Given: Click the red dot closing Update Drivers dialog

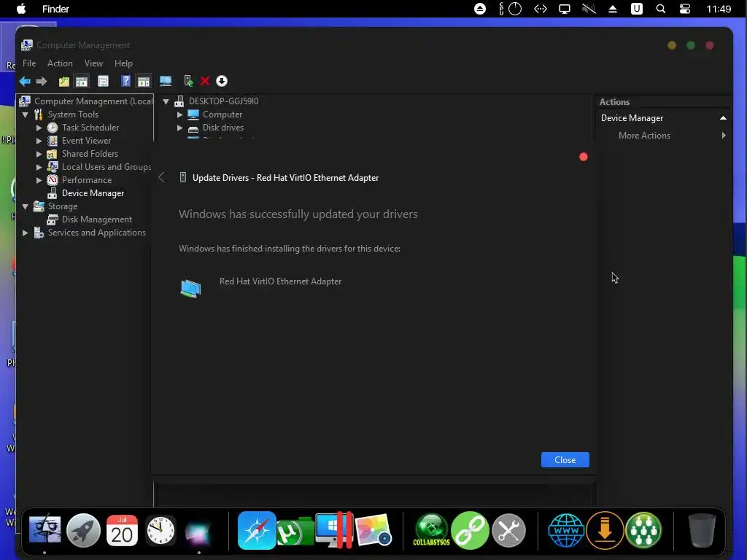Looking at the screenshot, I should pos(583,157).
